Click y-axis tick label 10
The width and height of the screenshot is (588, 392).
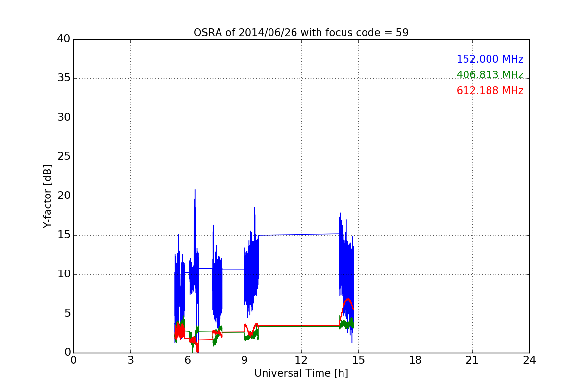(x=64, y=274)
